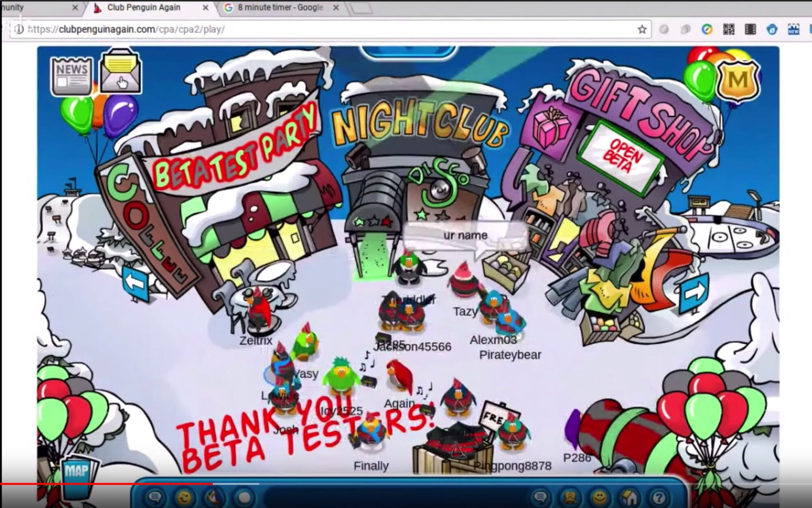Viewport: 812px width, 508px height.
Task: Click the chat message input bar
Action: [x=394, y=497]
